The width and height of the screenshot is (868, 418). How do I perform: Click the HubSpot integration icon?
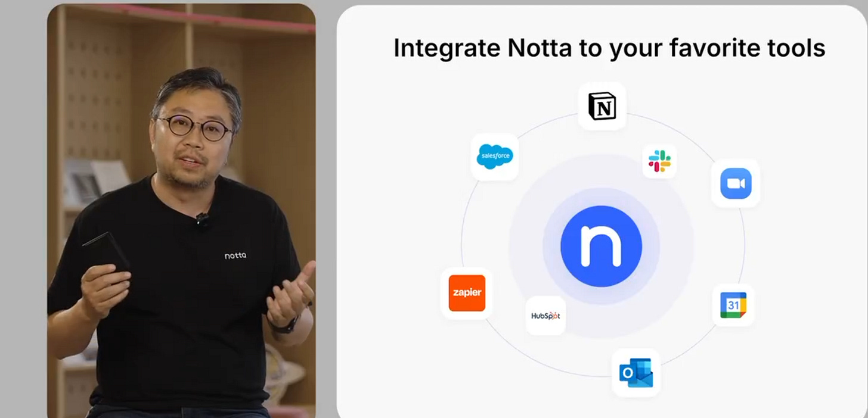pos(545,316)
